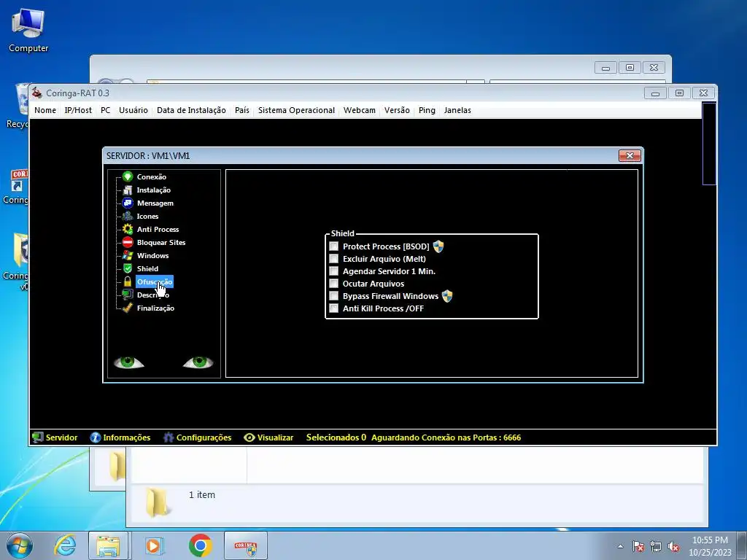This screenshot has width=747, height=560.
Task: Click the Ping column header
Action: (427, 110)
